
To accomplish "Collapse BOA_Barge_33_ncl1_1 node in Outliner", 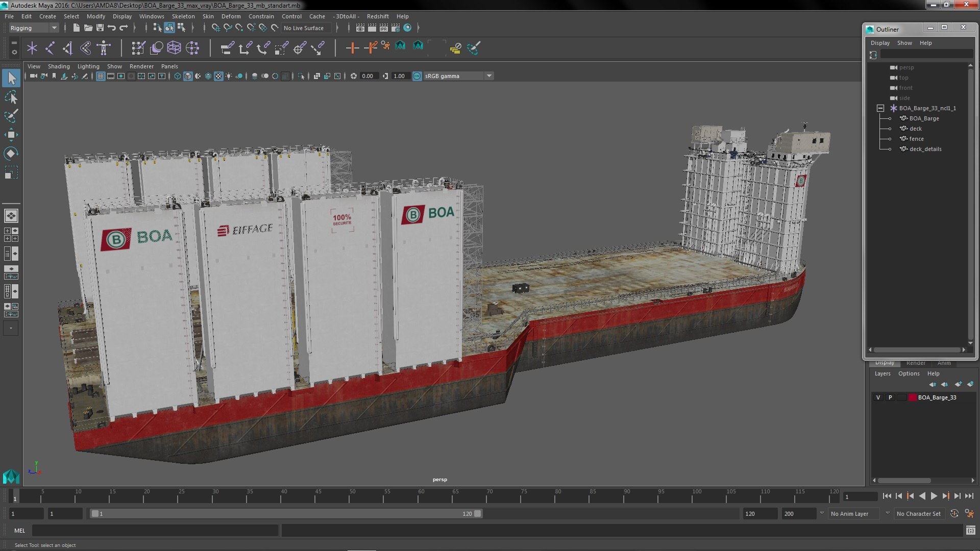I will (x=880, y=108).
